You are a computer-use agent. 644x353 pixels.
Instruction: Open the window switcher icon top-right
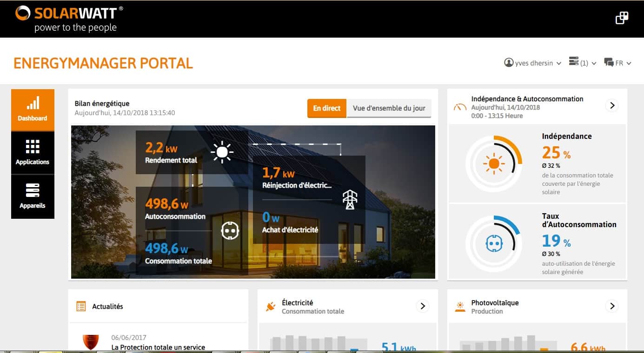pyautogui.click(x=622, y=18)
